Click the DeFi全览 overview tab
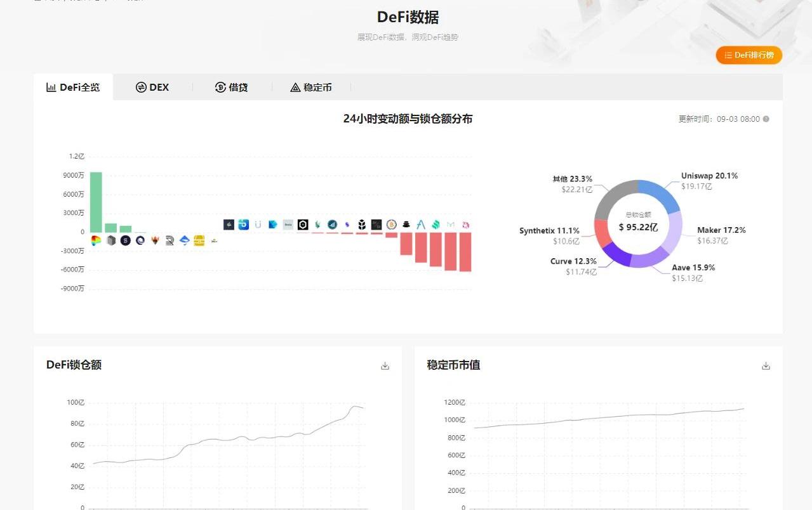This screenshot has width=812, height=510. (73, 88)
